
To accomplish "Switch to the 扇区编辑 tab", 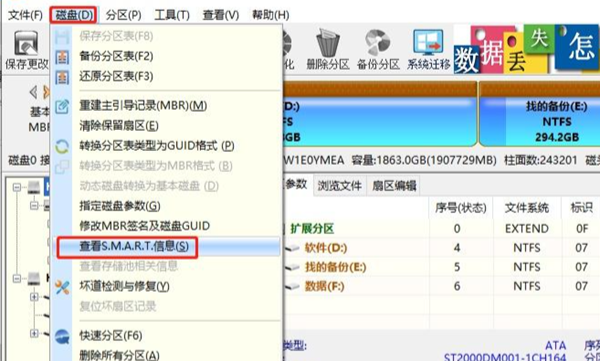I will [x=394, y=186].
